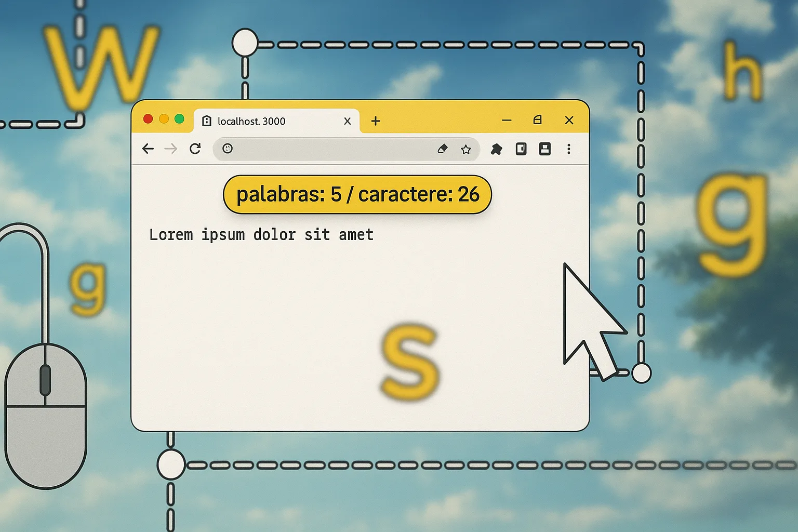
Task: Go back using the left arrow button
Action: 148,149
